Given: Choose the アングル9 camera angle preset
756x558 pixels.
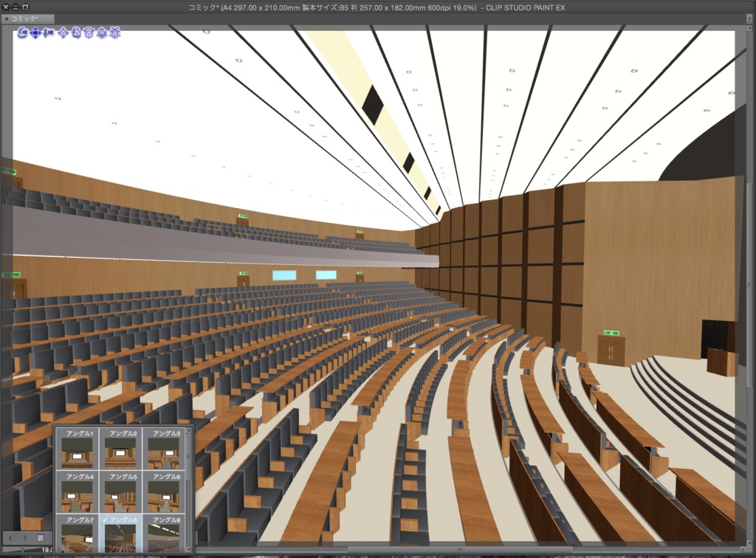Looking at the screenshot, I should pos(164,534).
